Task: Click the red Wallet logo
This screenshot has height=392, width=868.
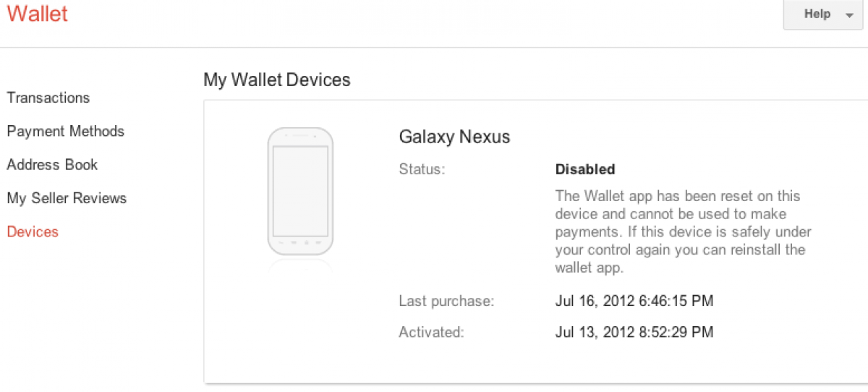Action: coord(37,14)
